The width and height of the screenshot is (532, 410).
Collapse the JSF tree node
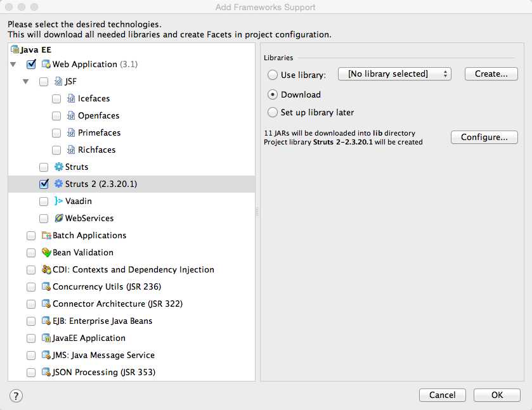[26, 81]
